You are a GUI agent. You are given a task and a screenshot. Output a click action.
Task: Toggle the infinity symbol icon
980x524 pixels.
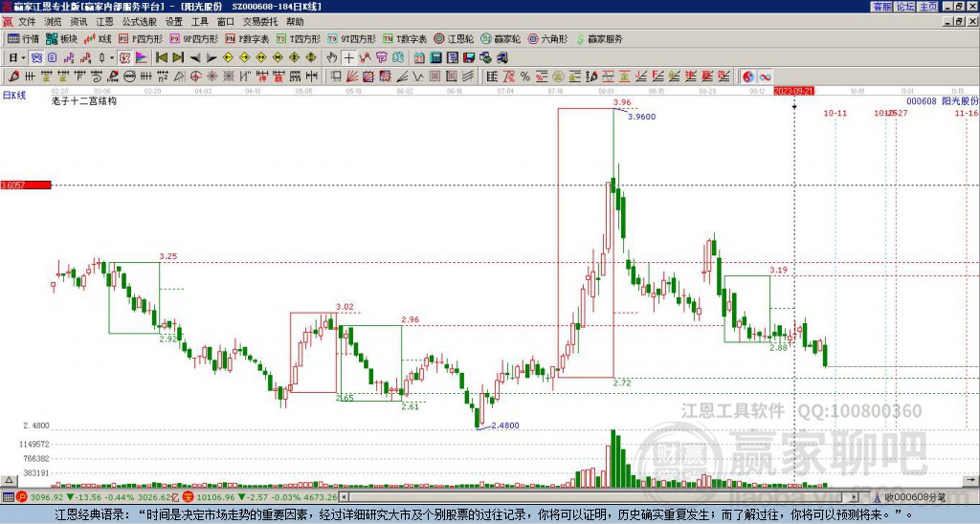click(x=765, y=76)
